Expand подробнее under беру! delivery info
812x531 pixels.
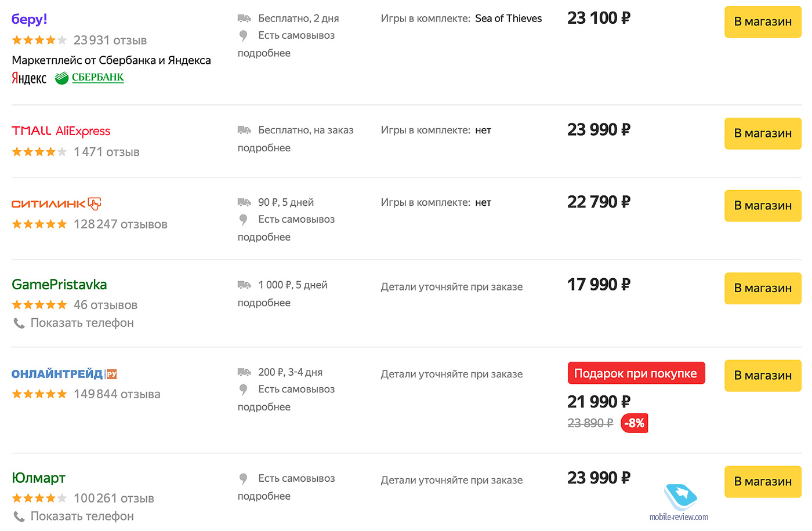264,53
